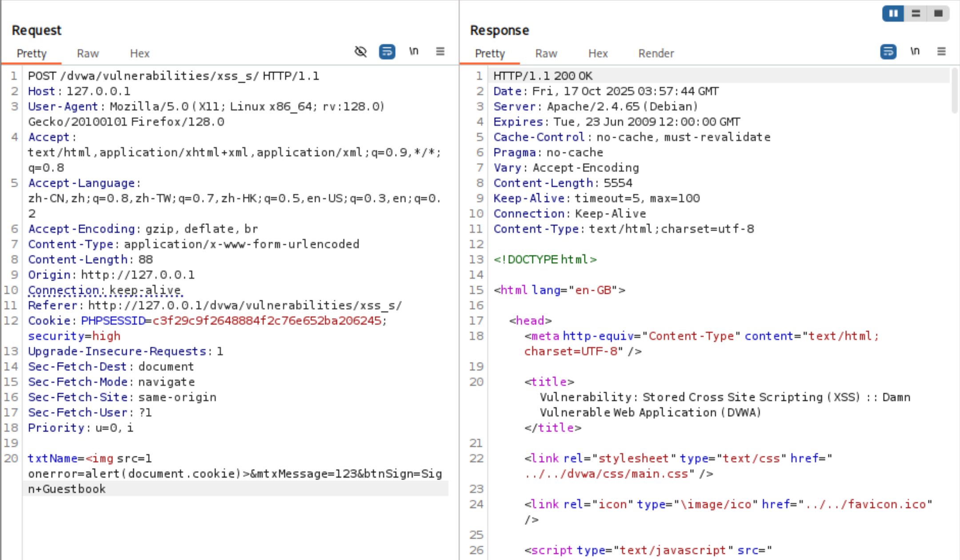The width and height of the screenshot is (960, 560).
Task: Open Response panel hamburger options menu
Action: pos(941,52)
